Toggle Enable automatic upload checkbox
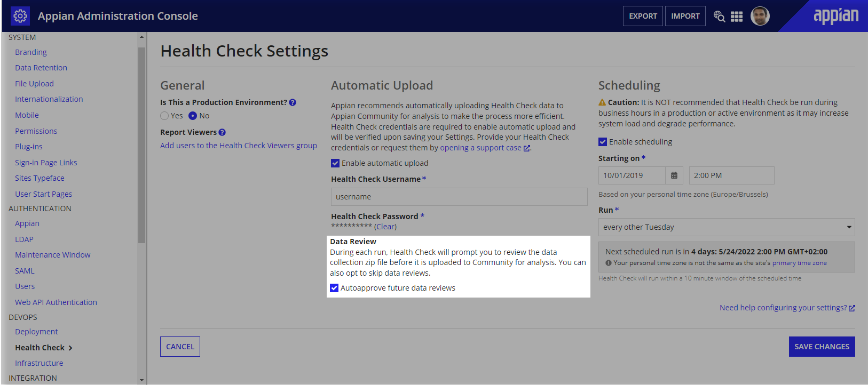Viewport: 868px width, 385px height. click(335, 163)
